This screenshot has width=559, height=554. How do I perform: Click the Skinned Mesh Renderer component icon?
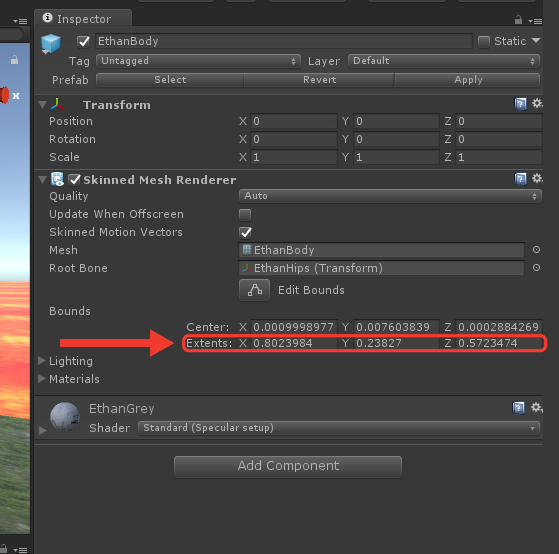coord(57,179)
